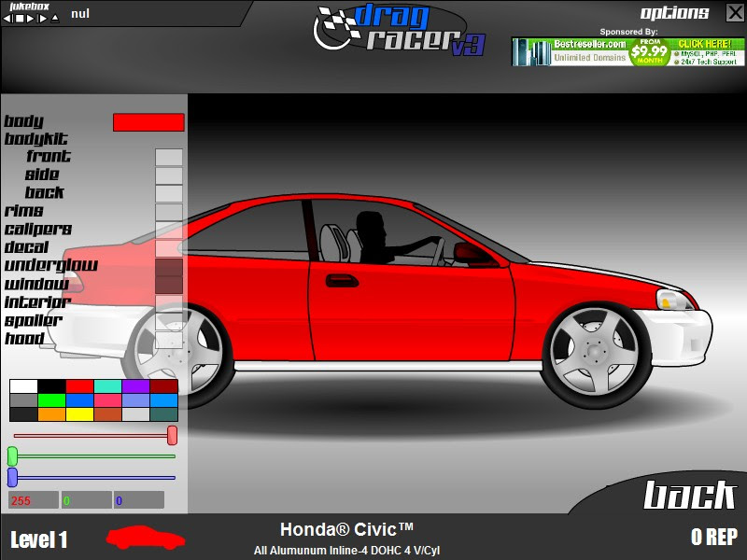The image size is (747, 560).
Task: Select the window option
Action: (x=36, y=284)
